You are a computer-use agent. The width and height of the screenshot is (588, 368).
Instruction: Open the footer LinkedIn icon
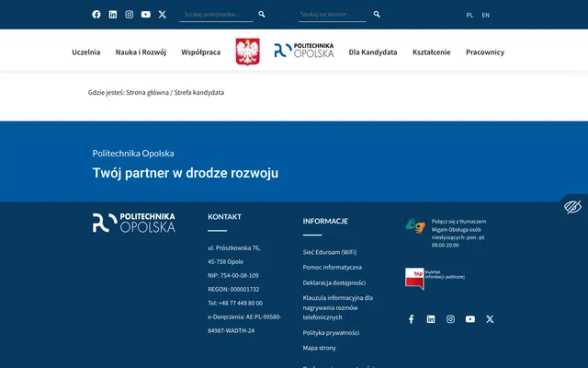431,319
